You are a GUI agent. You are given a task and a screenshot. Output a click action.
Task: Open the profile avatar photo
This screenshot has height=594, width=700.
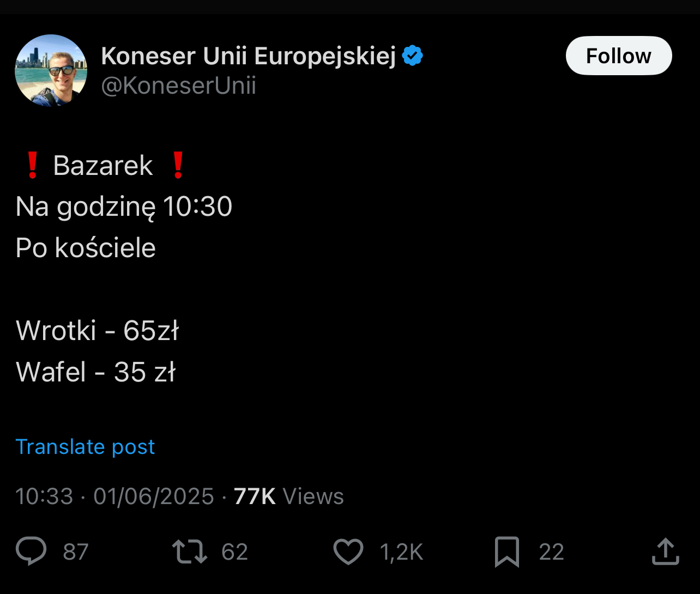coord(51,70)
